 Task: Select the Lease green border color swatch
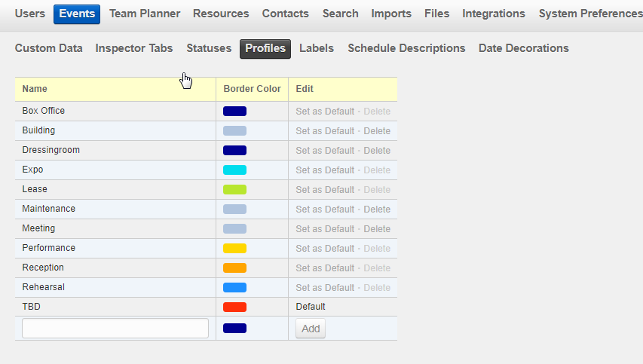pos(234,190)
